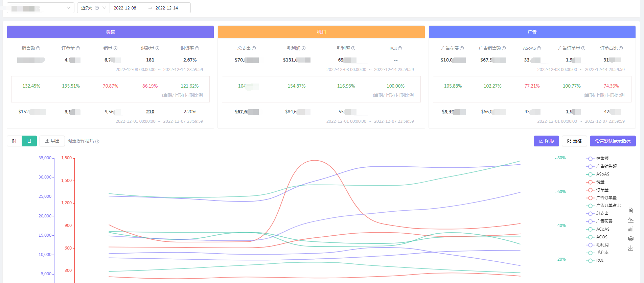Viewport: 644px width, 283px height.
Task: Switch chart to line type icon
Action: point(630,220)
